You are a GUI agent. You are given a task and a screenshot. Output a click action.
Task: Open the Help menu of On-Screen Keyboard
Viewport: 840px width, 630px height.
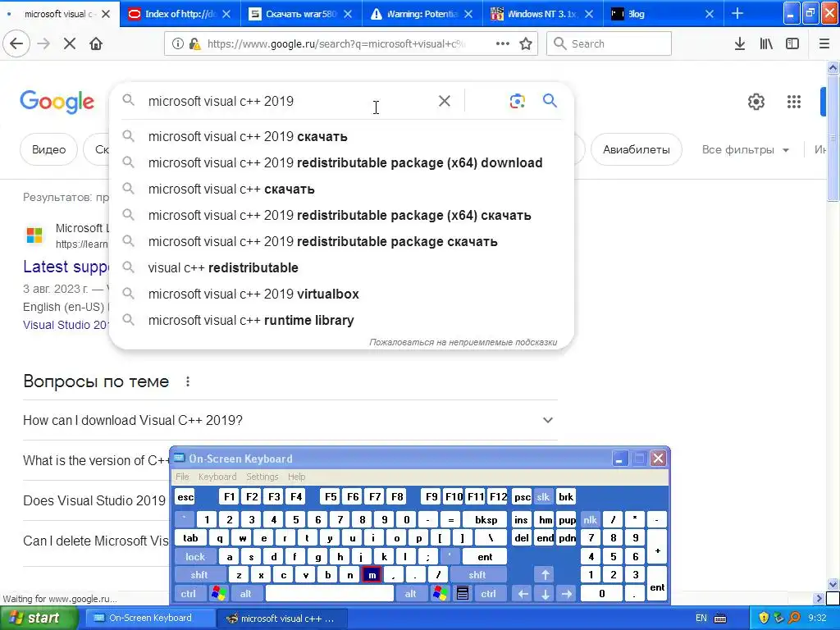[296, 477]
